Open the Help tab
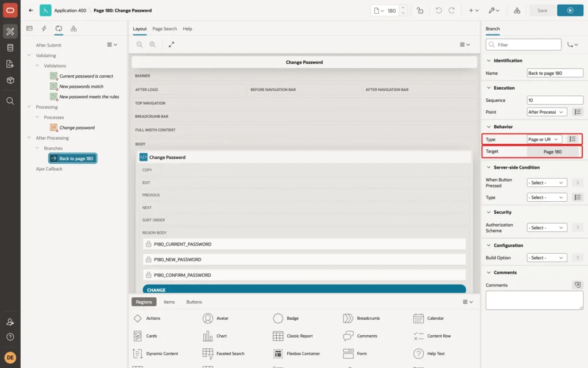 [x=188, y=29]
